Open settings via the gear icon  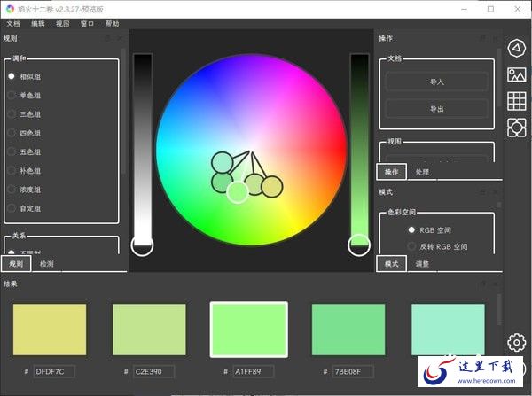(x=517, y=342)
